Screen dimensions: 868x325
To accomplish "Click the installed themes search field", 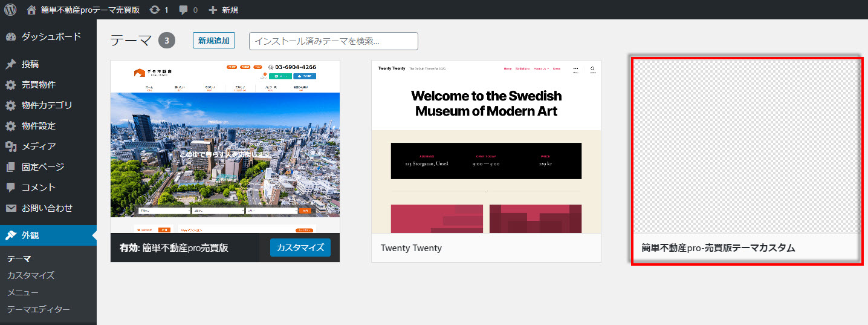I will tap(333, 41).
